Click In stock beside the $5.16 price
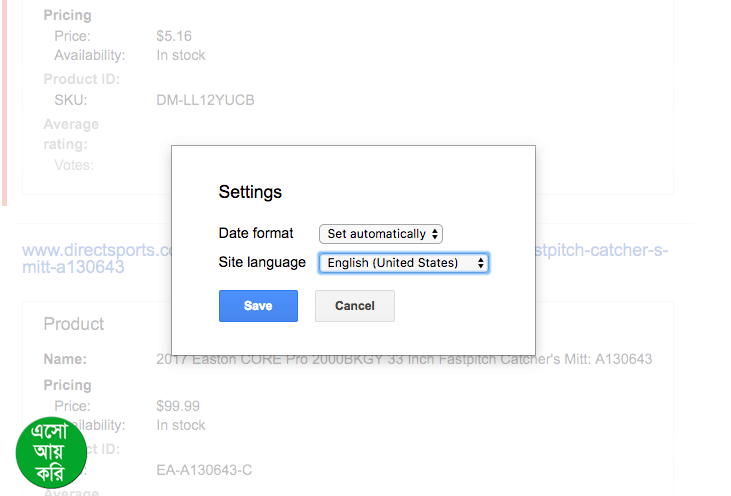The height and width of the screenshot is (496, 731). point(181,55)
